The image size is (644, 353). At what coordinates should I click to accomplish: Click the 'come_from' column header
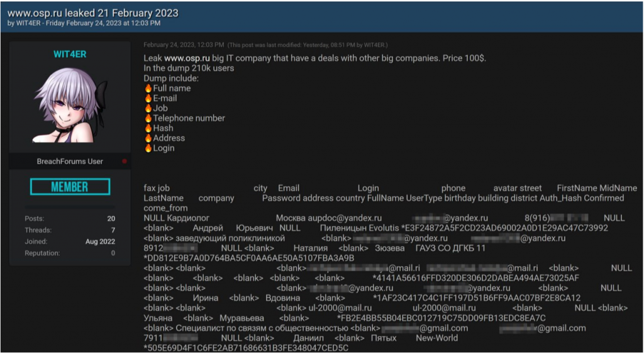point(165,208)
